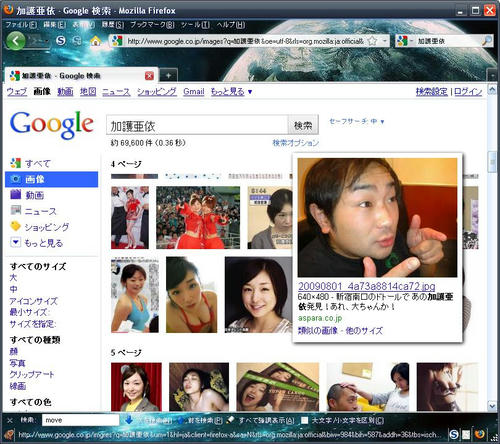Filter images by クリップアート type
The width and height of the screenshot is (500, 444).
(32, 374)
